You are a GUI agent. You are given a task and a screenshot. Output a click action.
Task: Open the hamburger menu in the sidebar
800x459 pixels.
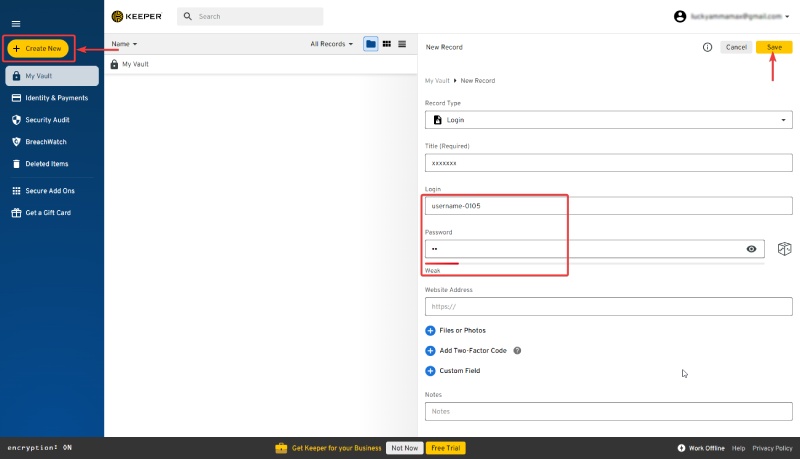pos(16,24)
